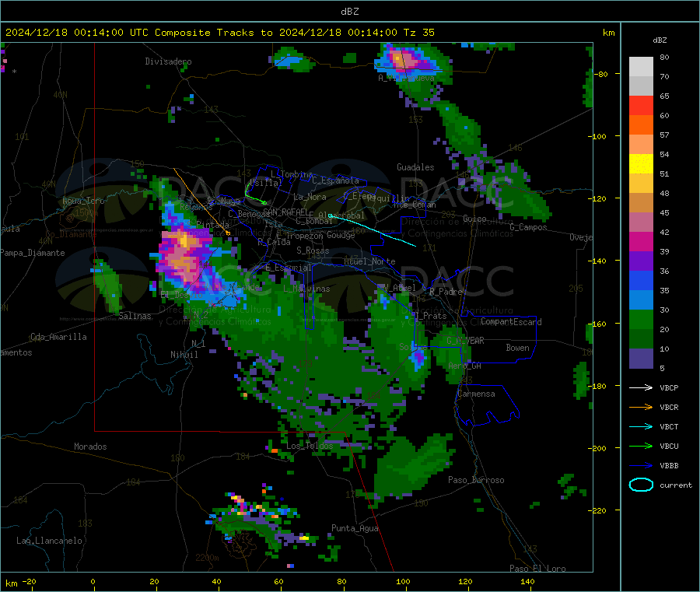Click the 'Carmensa' place label
Screen dimensions: 700x592
click(x=476, y=394)
